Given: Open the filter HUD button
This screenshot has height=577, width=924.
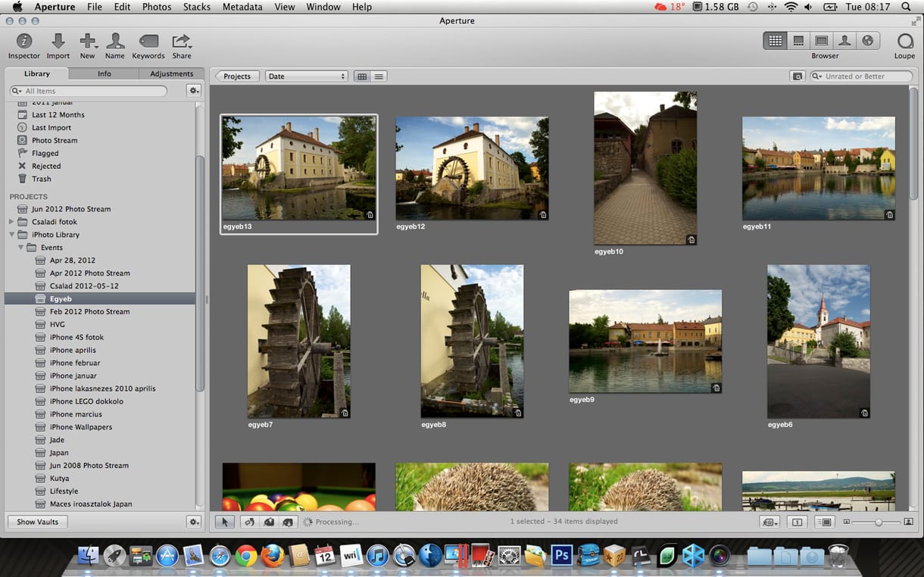Looking at the screenshot, I should (797, 76).
